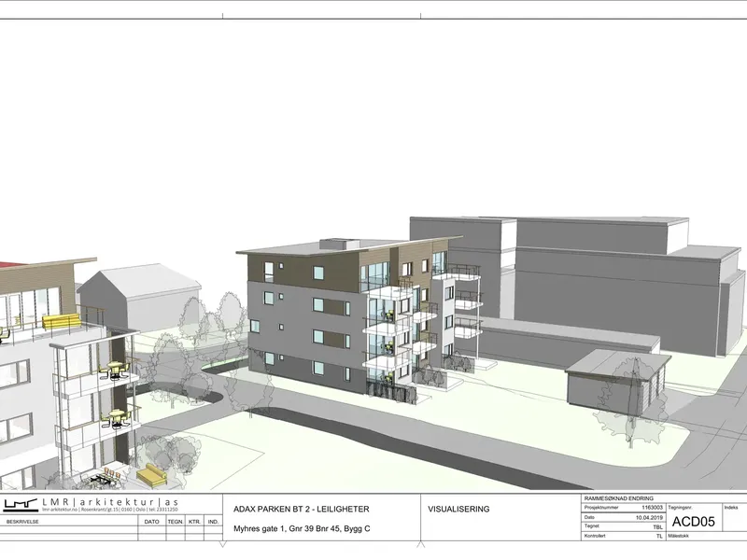747x560 pixels.
Task: Click the LMR arkitektur logo mark
Action: [x=21, y=505]
